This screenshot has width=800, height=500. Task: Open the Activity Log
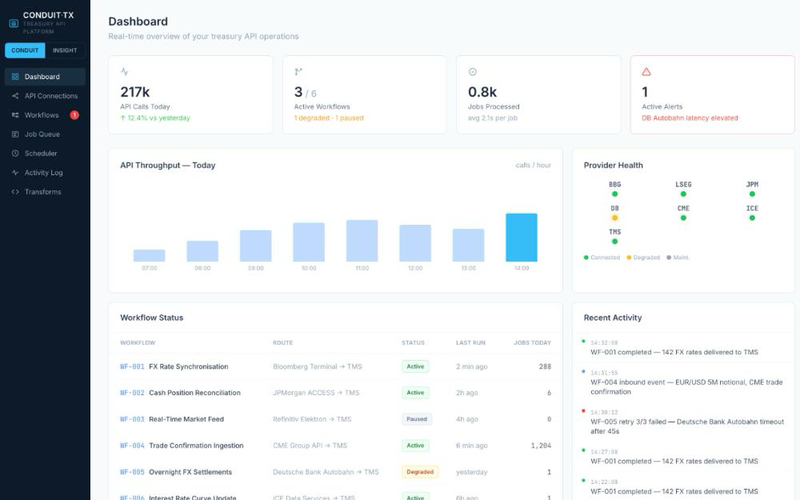tap(45, 172)
